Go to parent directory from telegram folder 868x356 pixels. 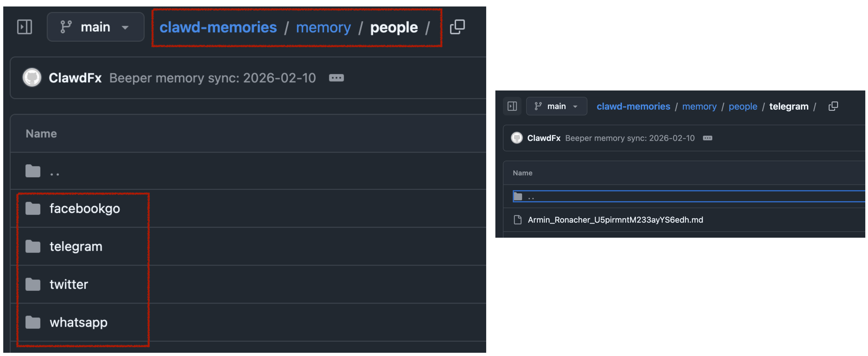[x=531, y=197]
